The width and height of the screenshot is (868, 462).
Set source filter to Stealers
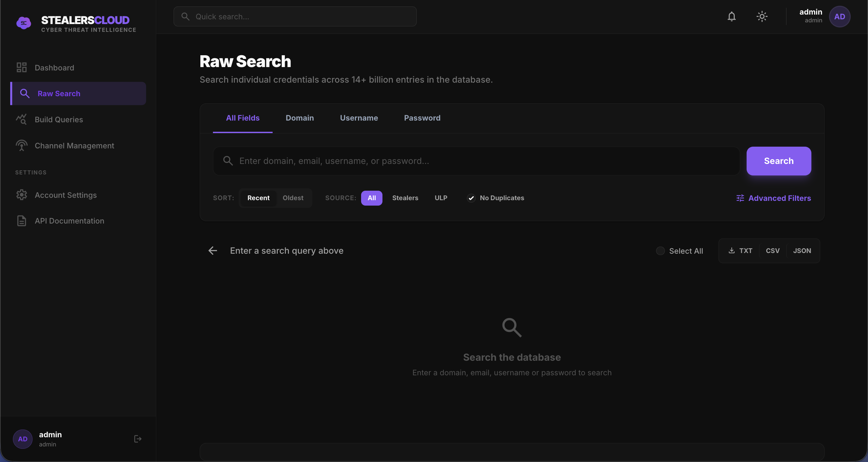[x=405, y=198]
